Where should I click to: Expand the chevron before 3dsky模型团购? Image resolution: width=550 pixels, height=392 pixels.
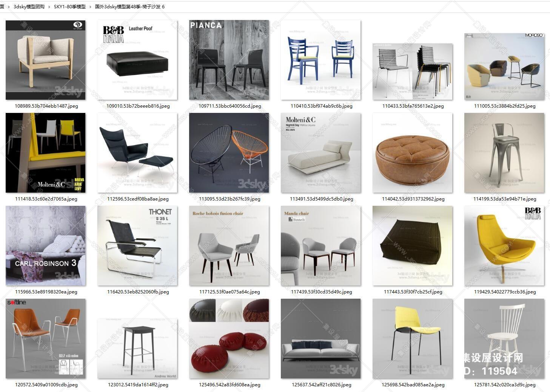(9, 7)
